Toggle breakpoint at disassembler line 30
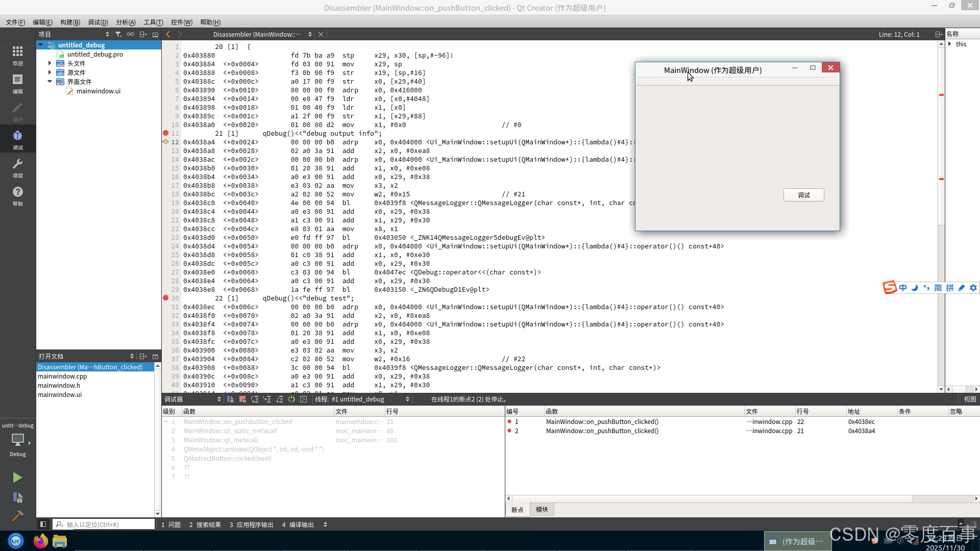This screenshot has height=551, width=980. pyautogui.click(x=166, y=298)
